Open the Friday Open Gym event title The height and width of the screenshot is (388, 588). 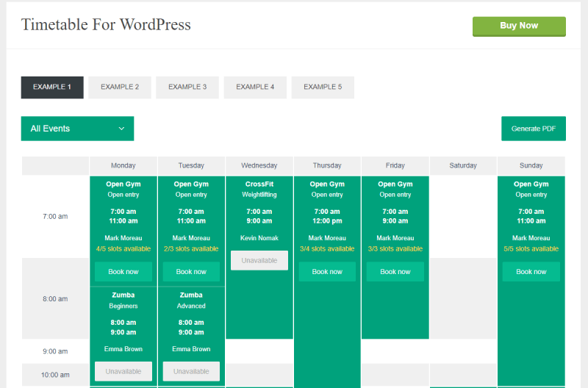pyautogui.click(x=395, y=184)
